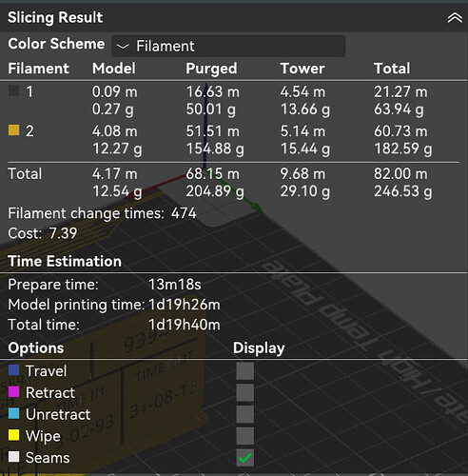
Task: Collapse the Slicing Result panel
Action: [x=455, y=18]
